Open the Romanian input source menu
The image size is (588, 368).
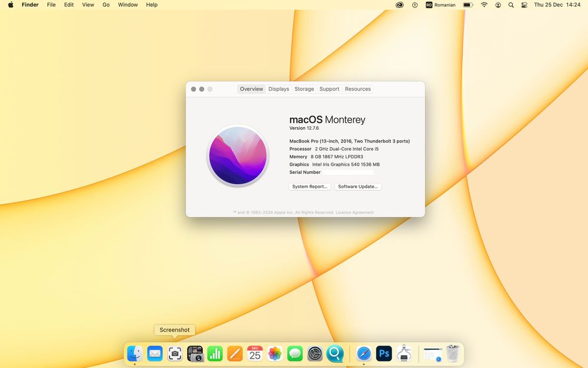pyautogui.click(x=440, y=5)
